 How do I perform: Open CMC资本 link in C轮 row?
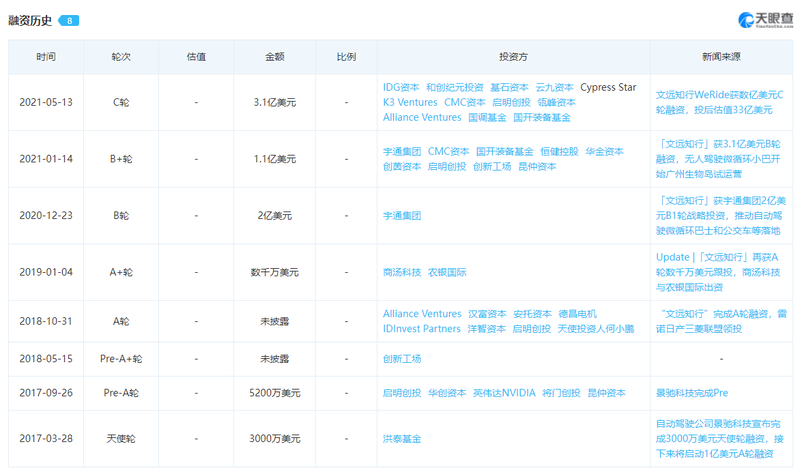point(465,102)
